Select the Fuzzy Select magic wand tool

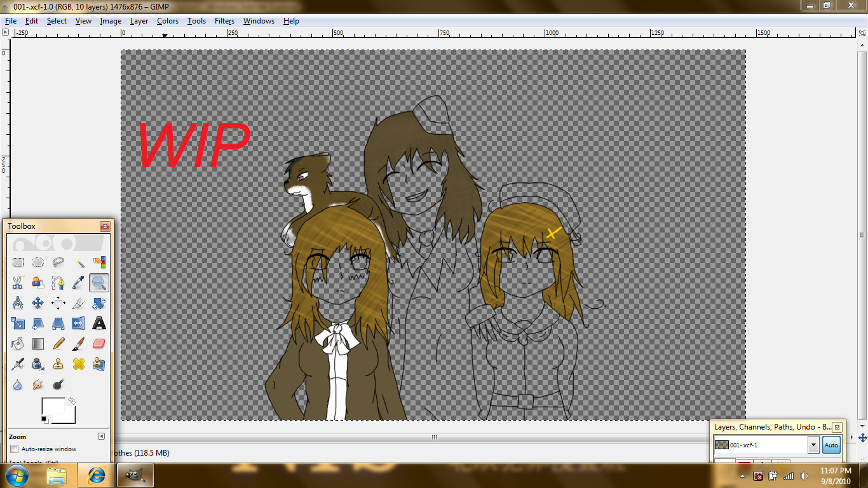[79, 262]
